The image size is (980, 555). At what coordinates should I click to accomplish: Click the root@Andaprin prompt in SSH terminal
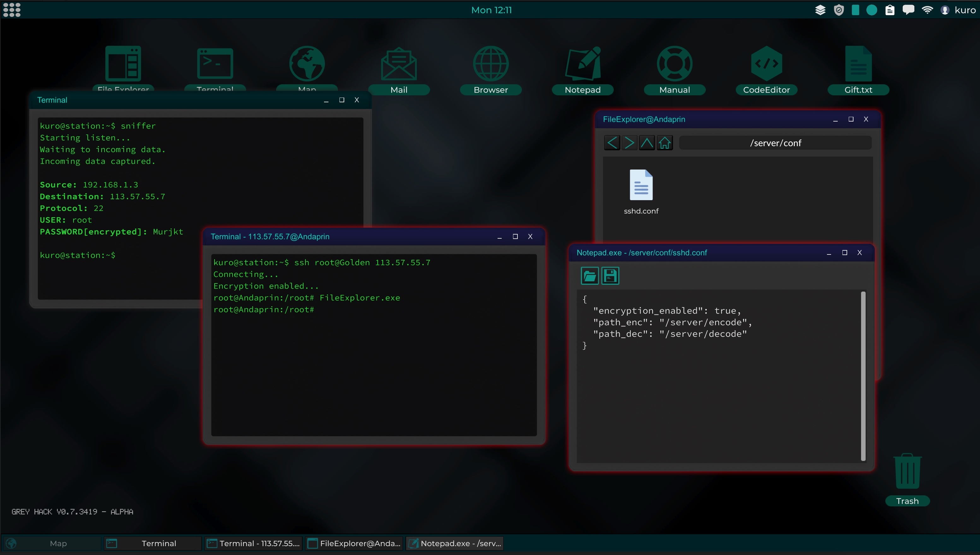click(263, 309)
